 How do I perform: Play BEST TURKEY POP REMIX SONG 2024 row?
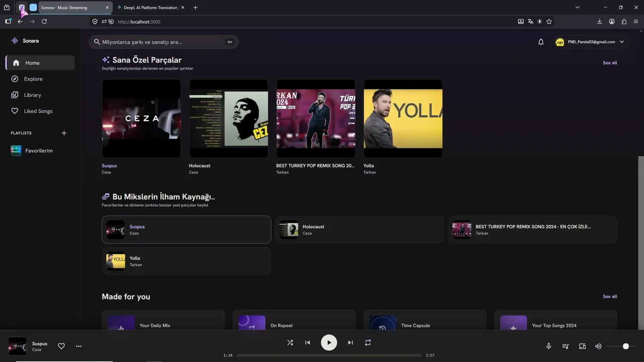click(x=532, y=230)
